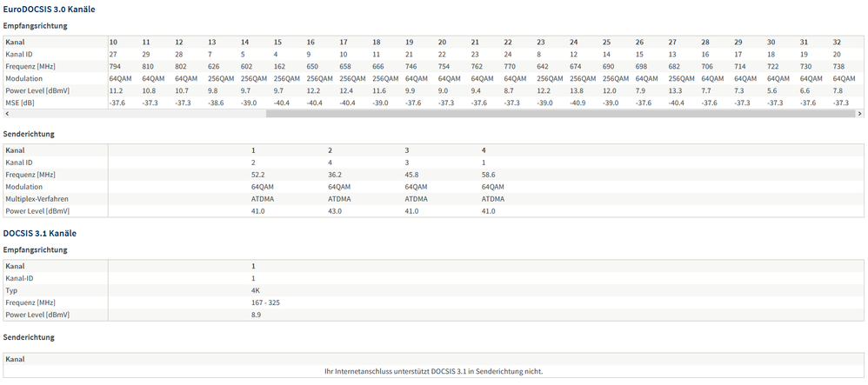Click frequency value 794 MHz
The height and width of the screenshot is (385, 868).
115,66
